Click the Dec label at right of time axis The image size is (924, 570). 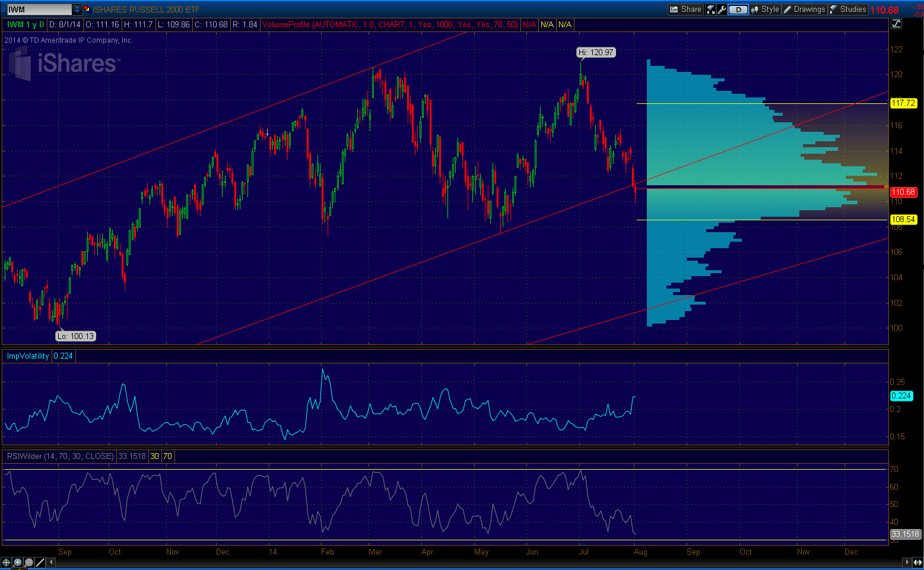tap(851, 552)
